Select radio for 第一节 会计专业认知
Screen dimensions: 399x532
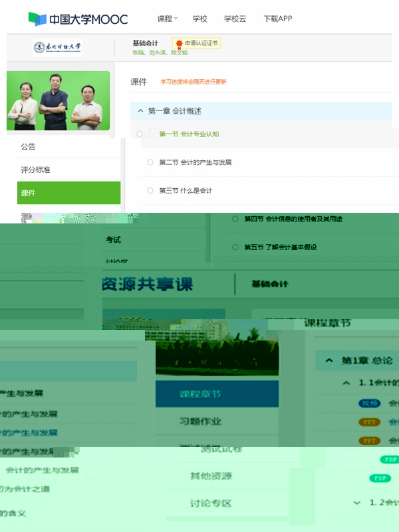[140, 134]
